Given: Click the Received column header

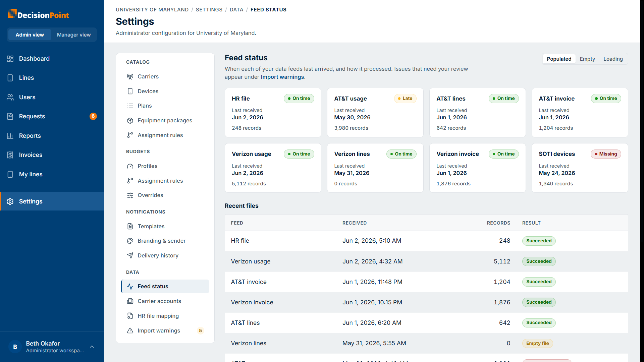Looking at the screenshot, I should 354,223.
